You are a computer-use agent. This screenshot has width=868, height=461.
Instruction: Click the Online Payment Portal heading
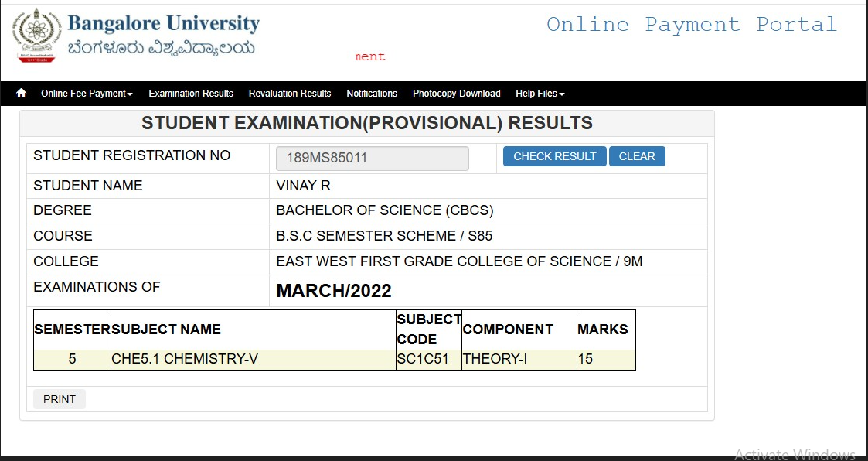click(692, 25)
